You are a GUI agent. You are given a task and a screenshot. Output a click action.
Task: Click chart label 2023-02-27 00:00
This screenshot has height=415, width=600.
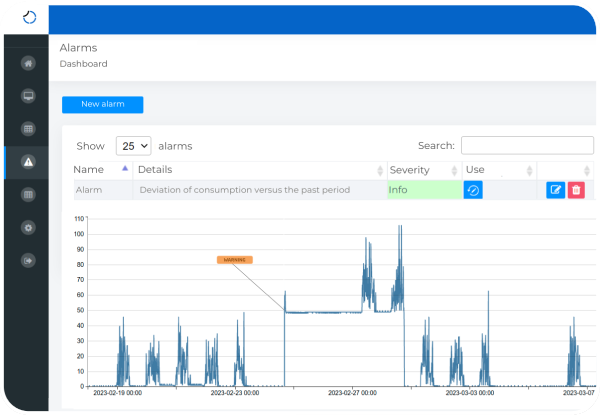352,393
